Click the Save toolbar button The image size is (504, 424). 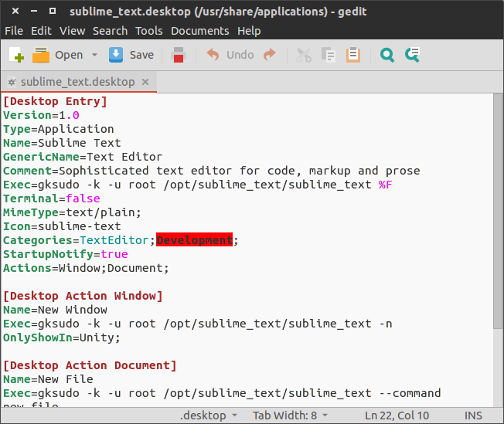pyautogui.click(x=131, y=55)
